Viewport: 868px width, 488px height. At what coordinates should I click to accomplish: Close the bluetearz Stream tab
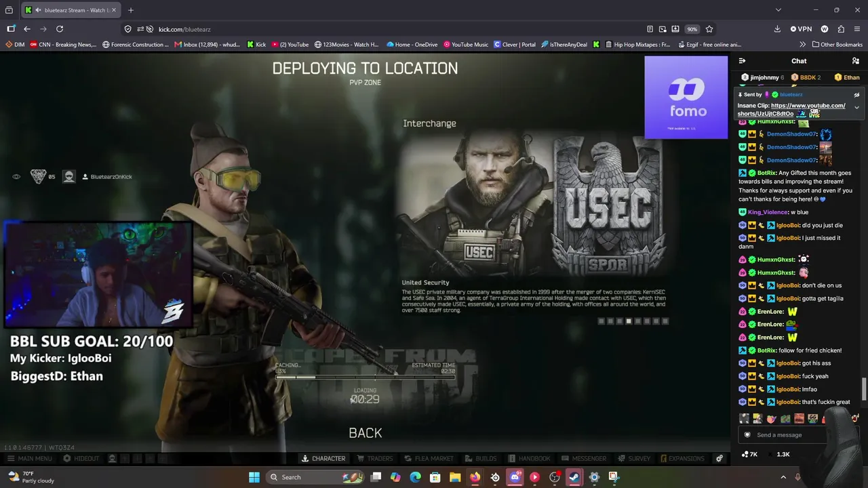tap(114, 10)
